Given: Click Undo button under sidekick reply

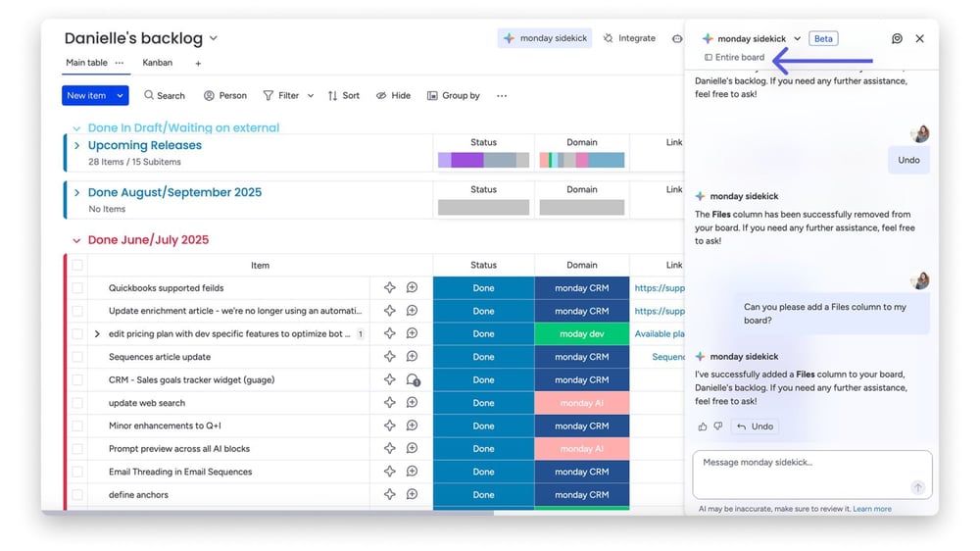Looking at the screenshot, I should (x=755, y=426).
